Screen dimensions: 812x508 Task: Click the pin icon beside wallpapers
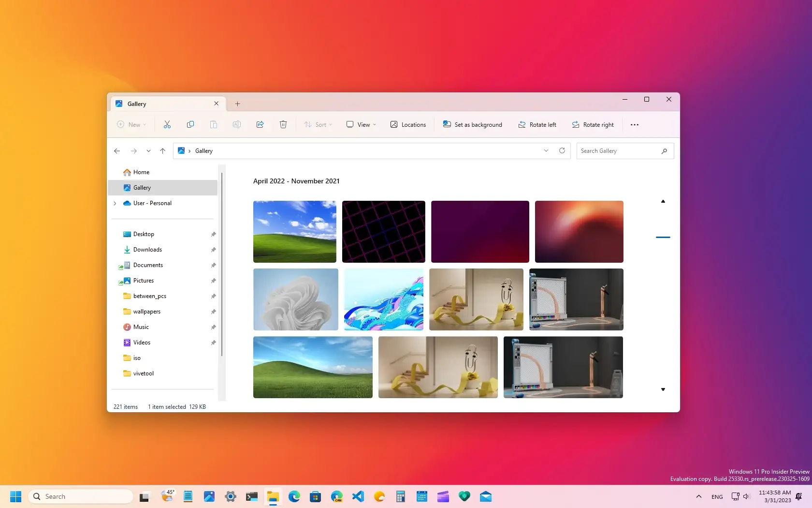[213, 312]
